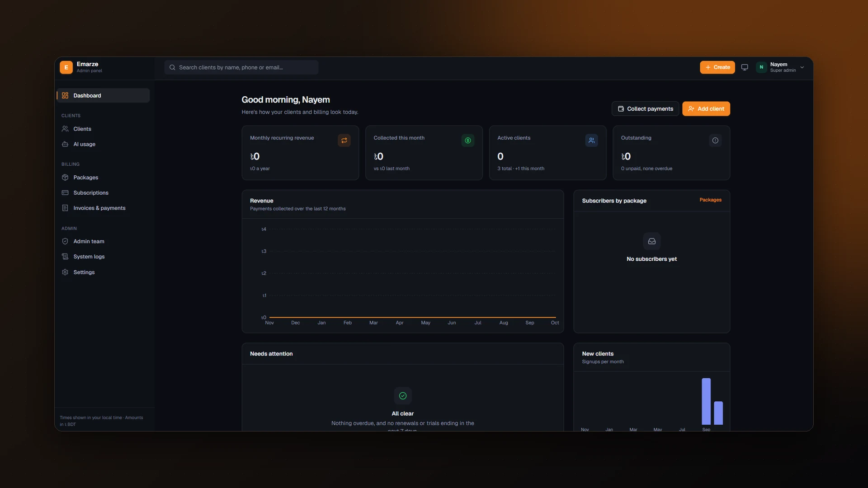Click the Subscriptions card icon

(65, 193)
